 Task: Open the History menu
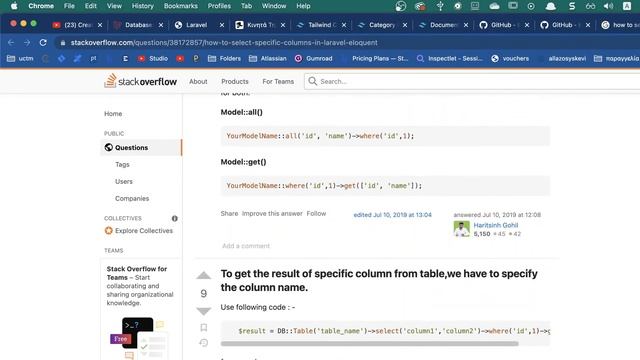[142, 6]
